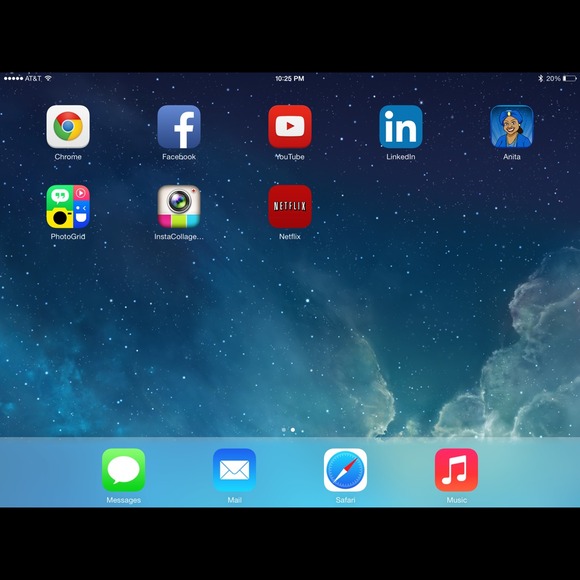This screenshot has height=580, width=580.
Task: Open the InstaCollage app
Action: 179,206
